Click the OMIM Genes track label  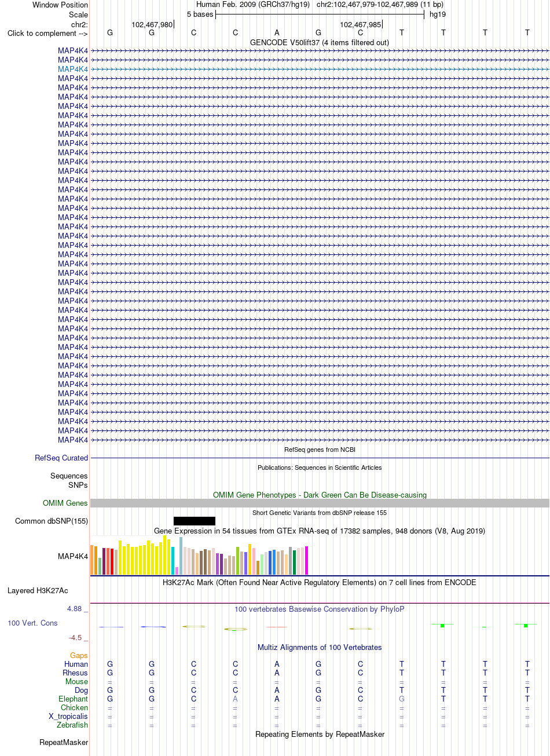tap(65, 503)
